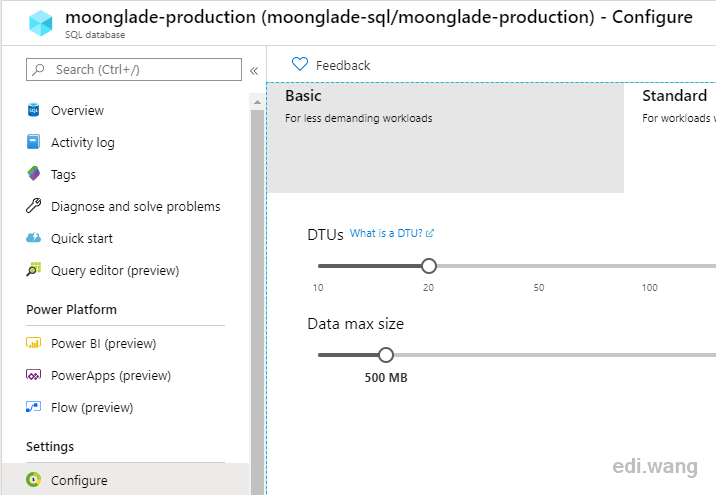Click the Flow icon
This screenshot has width=716, height=495.
tap(33, 407)
